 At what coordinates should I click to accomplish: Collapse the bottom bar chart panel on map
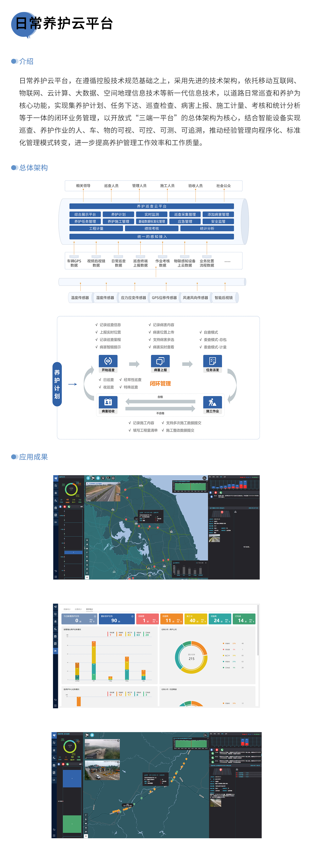[206, 563]
